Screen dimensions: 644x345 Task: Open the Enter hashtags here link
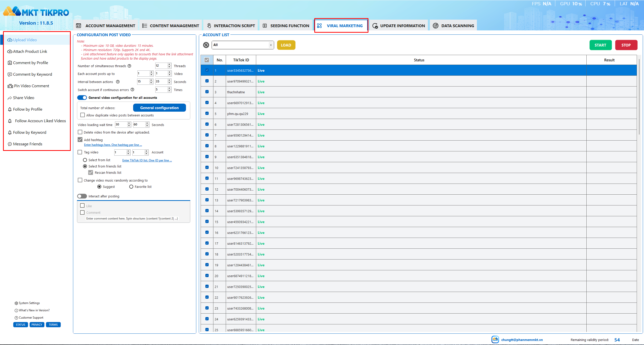point(113,145)
